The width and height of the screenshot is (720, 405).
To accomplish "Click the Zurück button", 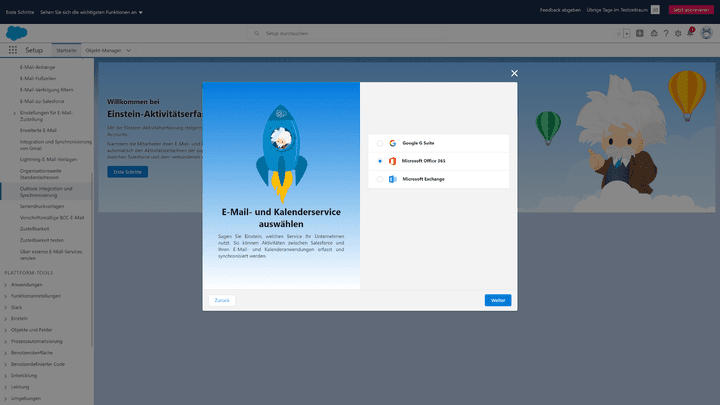I will click(222, 300).
